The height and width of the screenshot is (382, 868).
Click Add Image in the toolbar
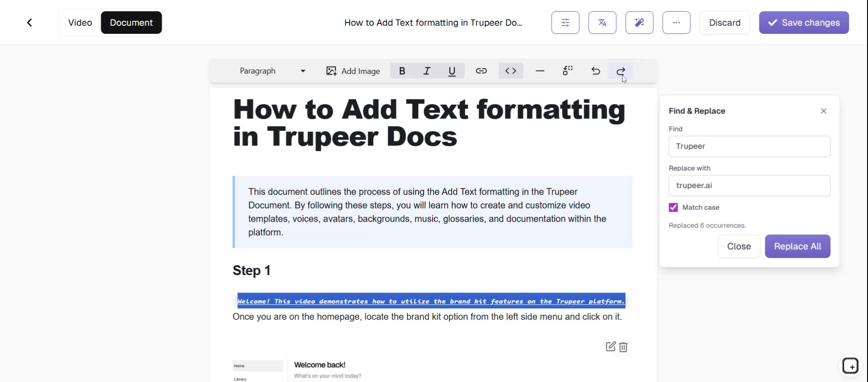[x=353, y=71]
